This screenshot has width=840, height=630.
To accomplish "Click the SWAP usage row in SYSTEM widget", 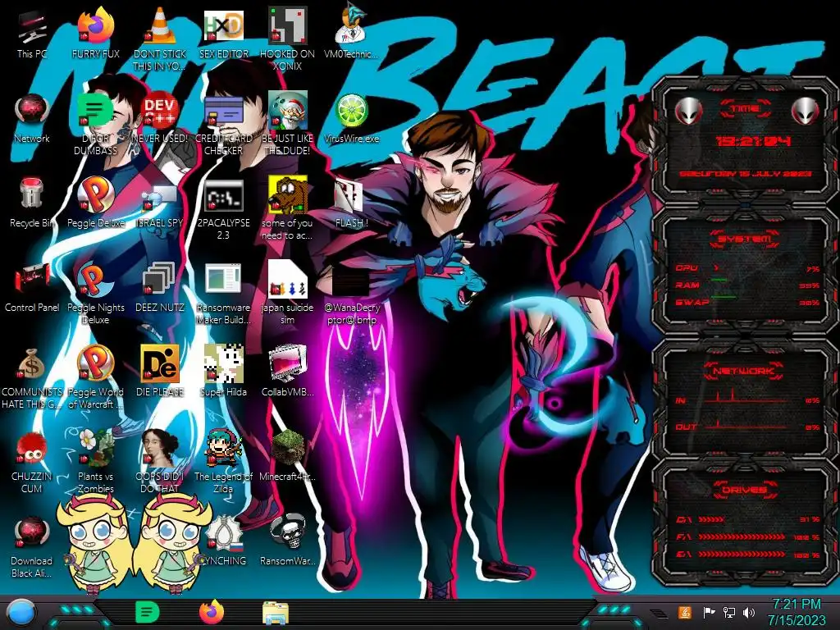I will coord(747,303).
